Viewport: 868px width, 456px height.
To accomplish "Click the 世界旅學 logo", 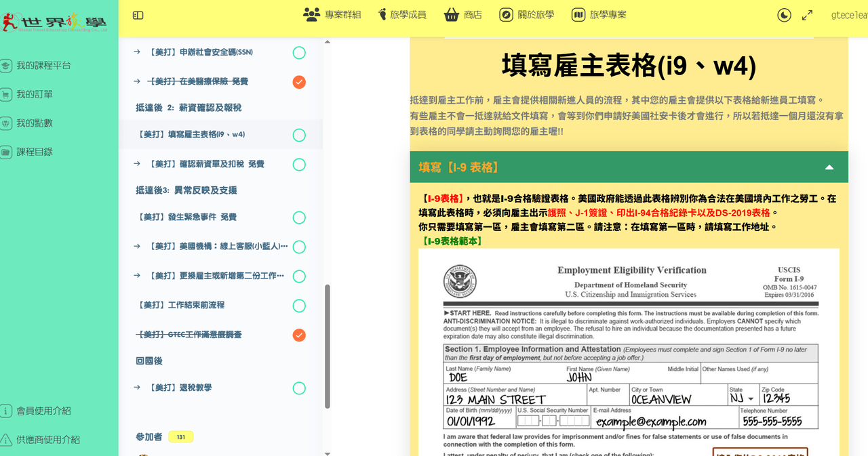I will pyautogui.click(x=54, y=21).
